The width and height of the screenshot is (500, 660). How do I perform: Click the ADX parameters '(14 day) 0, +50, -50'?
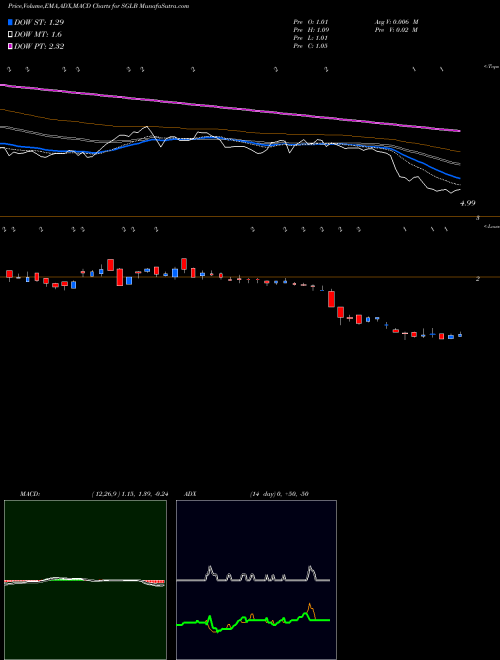(x=277, y=494)
